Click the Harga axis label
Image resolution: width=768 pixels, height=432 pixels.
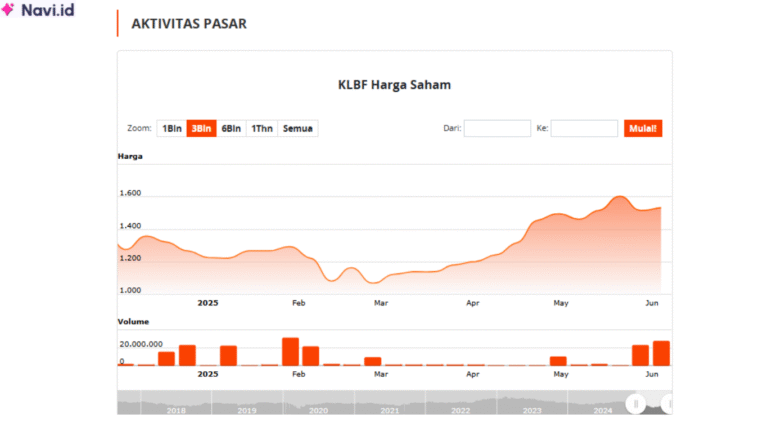coord(130,156)
